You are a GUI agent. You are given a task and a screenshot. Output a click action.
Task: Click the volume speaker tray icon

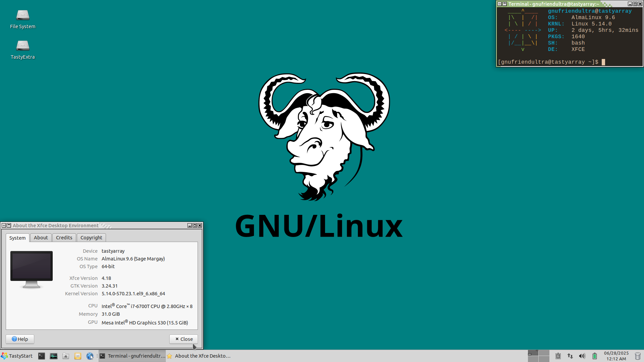(582, 356)
